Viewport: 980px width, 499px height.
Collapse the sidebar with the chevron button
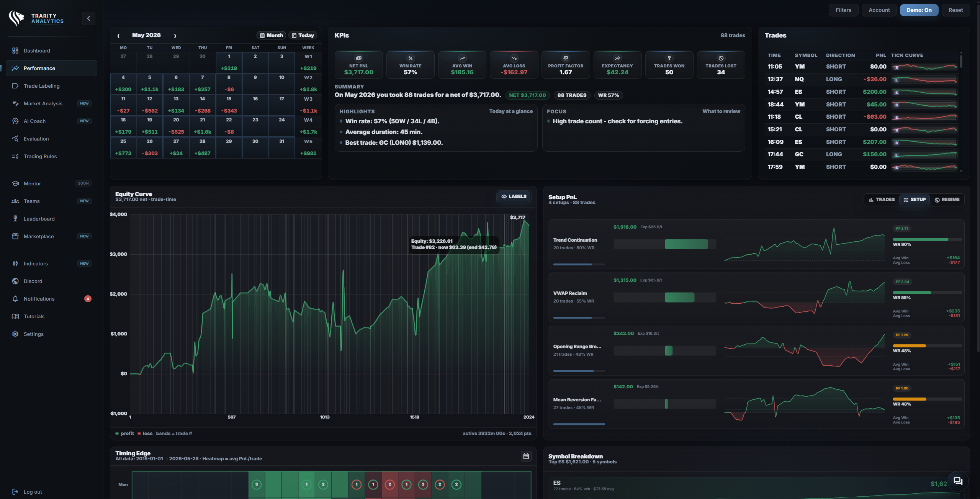(88, 18)
